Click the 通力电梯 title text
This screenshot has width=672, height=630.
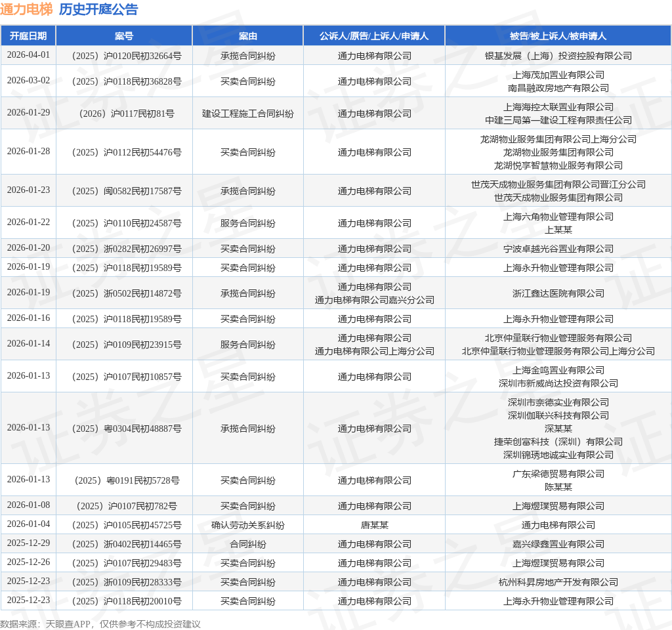[26, 9]
